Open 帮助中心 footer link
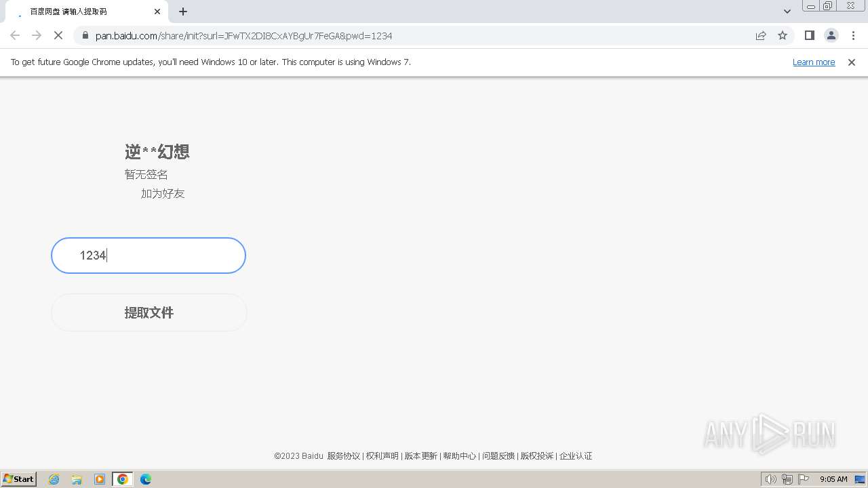This screenshot has height=488, width=868. click(x=460, y=456)
